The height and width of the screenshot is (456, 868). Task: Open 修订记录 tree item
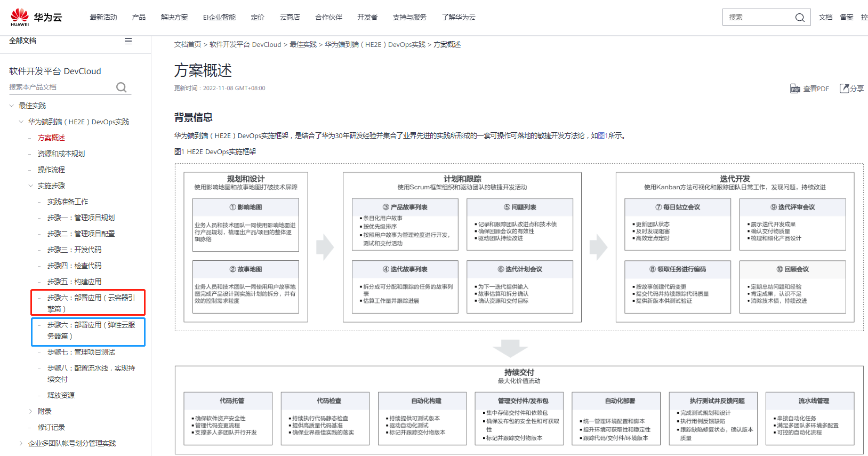(51, 427)
